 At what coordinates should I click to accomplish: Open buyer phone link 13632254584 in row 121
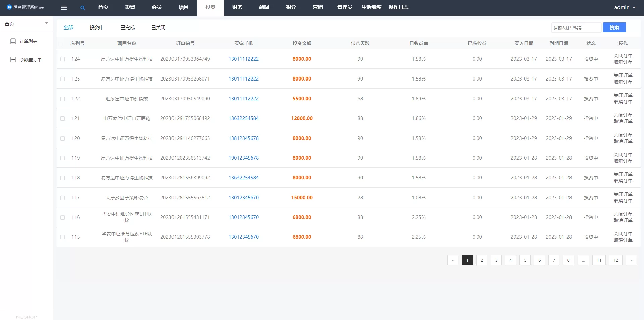[x=244, y=118]
